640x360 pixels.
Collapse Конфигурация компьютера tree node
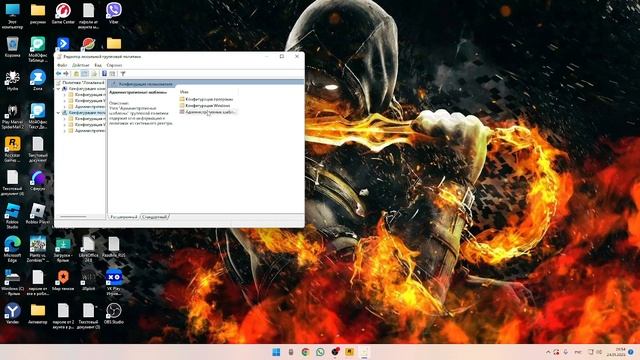coord(58,89)
